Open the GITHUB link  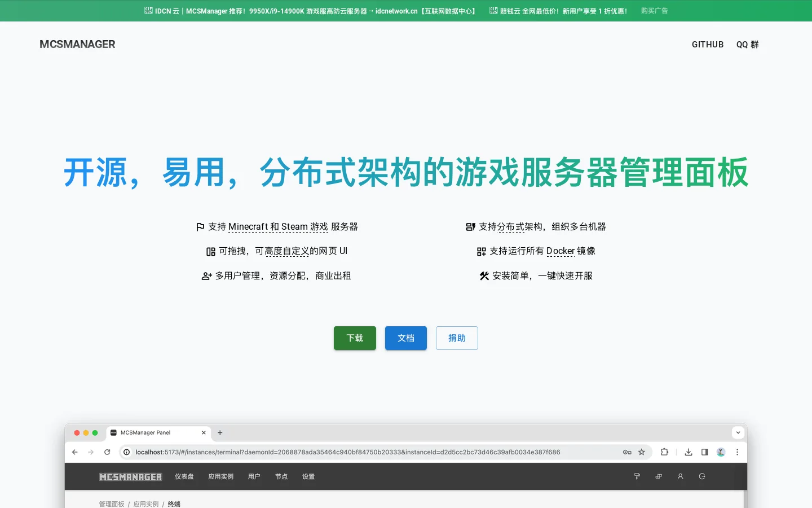(708, 45)
